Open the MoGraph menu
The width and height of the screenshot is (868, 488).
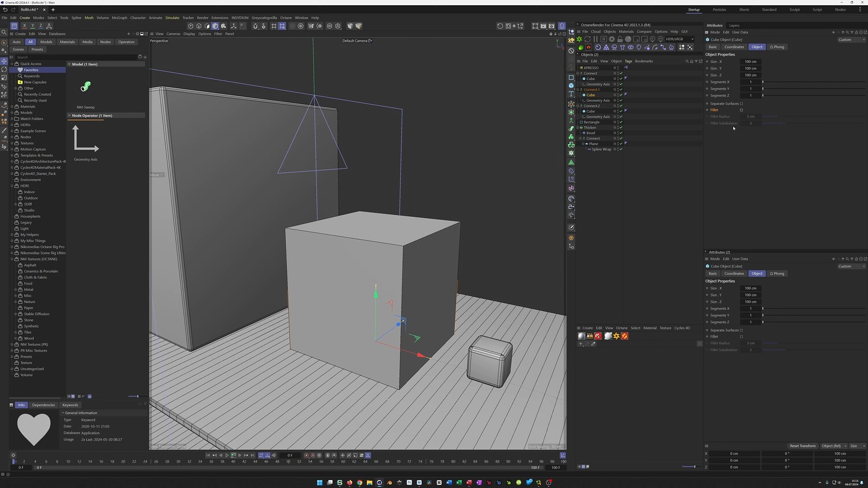click(x=119, y=18)
